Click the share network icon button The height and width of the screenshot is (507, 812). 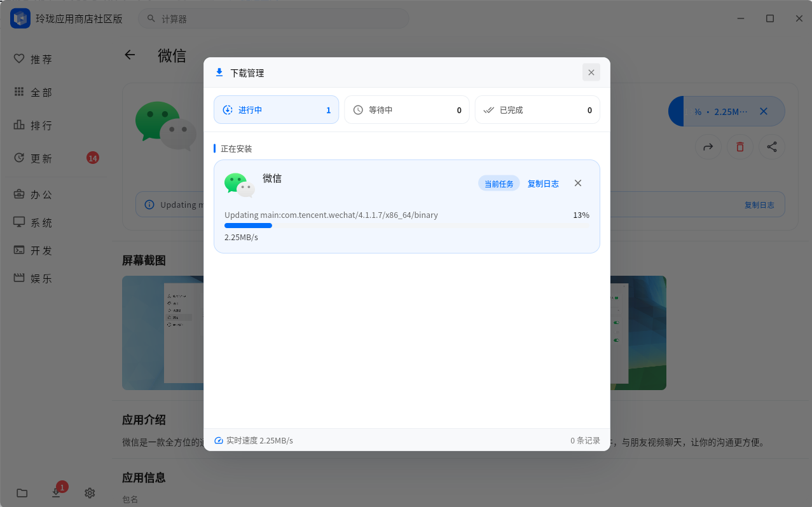(x=772, y=147)
